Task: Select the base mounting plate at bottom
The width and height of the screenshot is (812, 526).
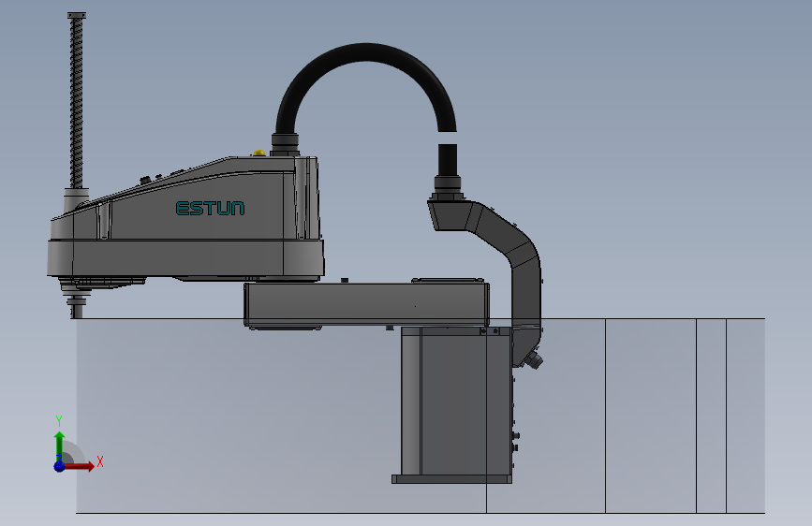Action: [451, 479]
